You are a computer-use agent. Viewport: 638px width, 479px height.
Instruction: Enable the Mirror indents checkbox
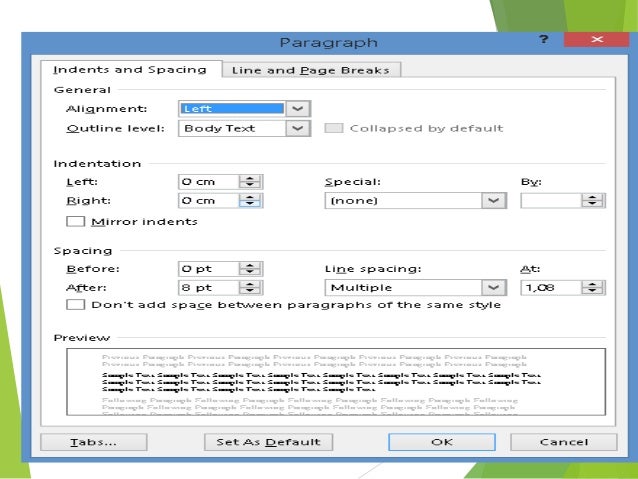pyautogui.click(x=76, y=221)
